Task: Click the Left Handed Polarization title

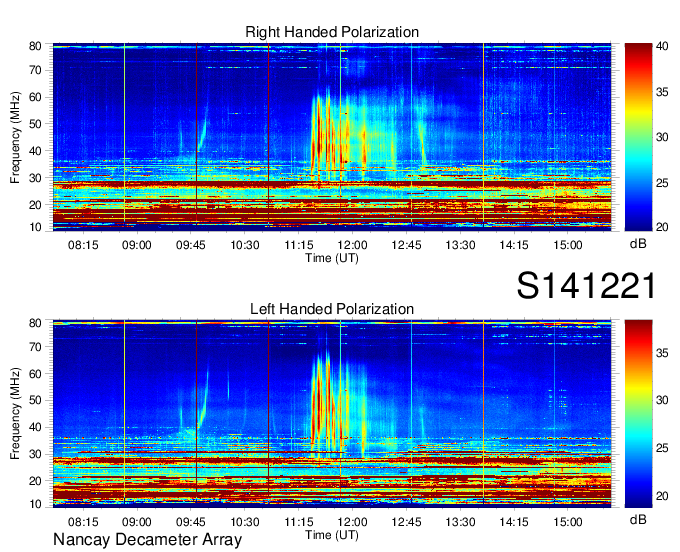Action: click(x=332, y=309)
